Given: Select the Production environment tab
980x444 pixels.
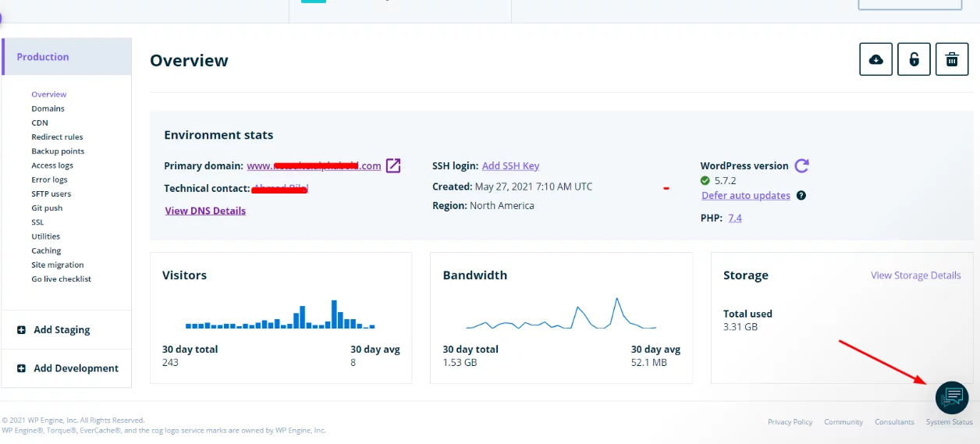Looking at the screenshot, I should tap(67, 57).
